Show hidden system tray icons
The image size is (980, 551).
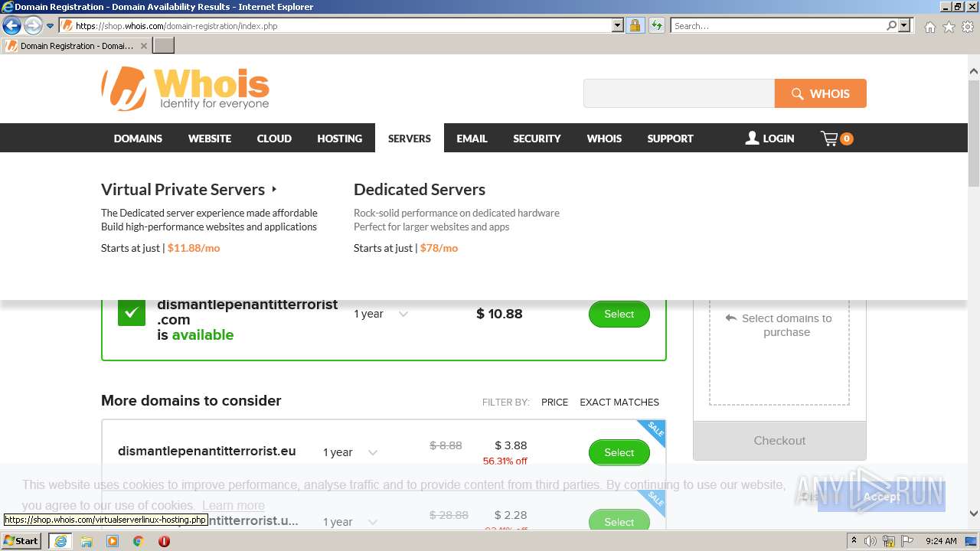point(854,540)
